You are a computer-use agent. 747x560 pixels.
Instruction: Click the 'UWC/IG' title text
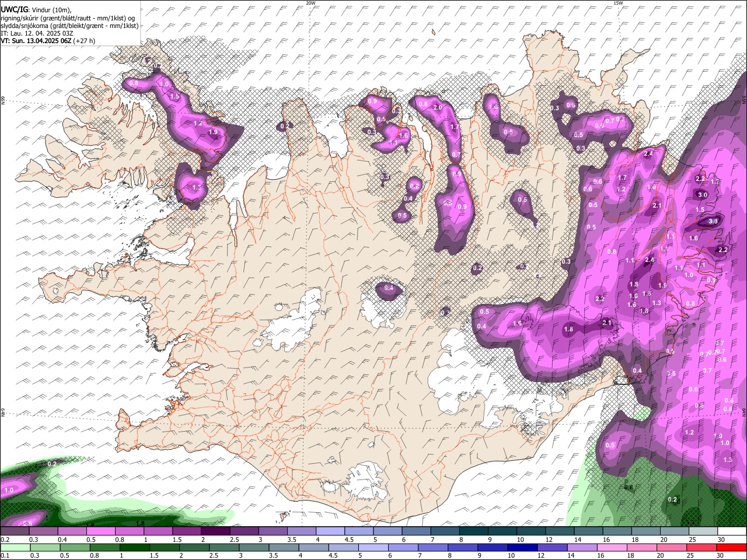pos(14,9)
